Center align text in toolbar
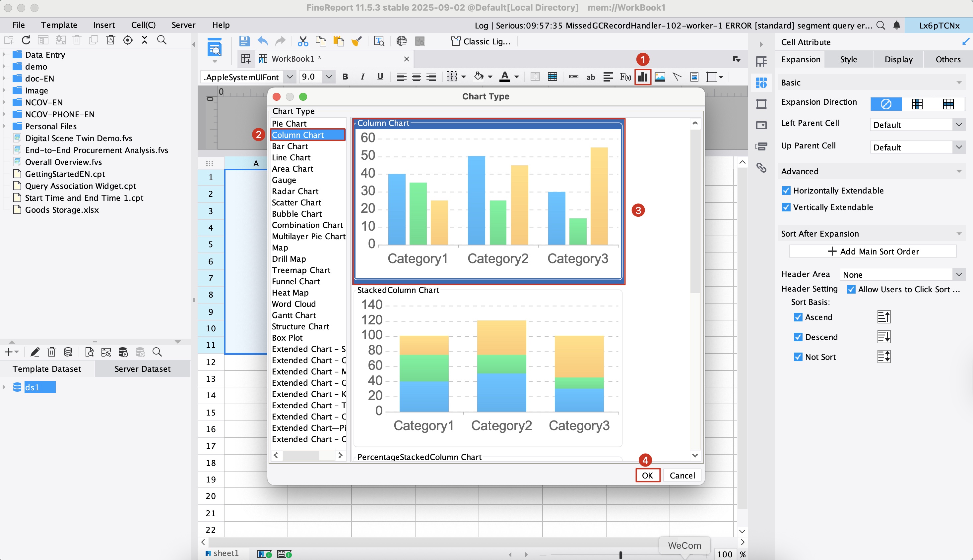Screen dimensions: 973x560 point(416,77)
